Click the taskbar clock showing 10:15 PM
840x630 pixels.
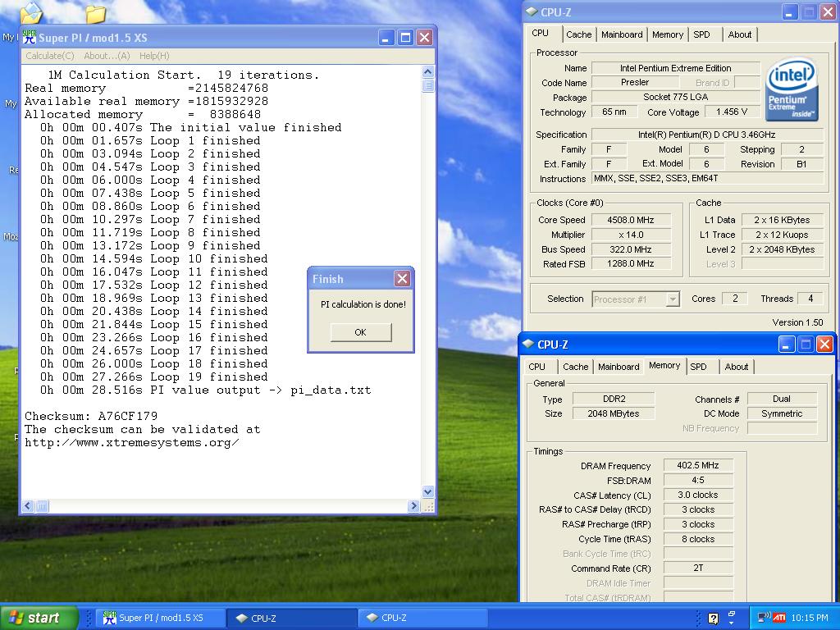810,618
